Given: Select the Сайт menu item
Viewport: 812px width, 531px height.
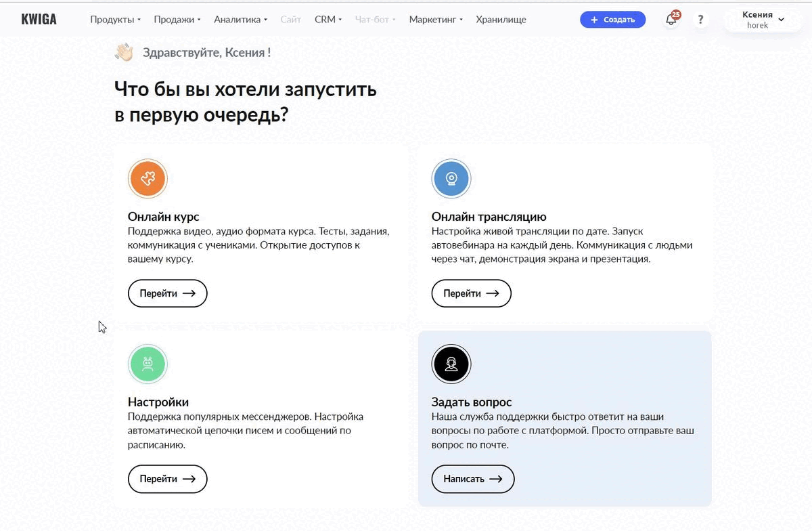Looking at the screenshot, I should pyautogui.click(x=290, y=20).
